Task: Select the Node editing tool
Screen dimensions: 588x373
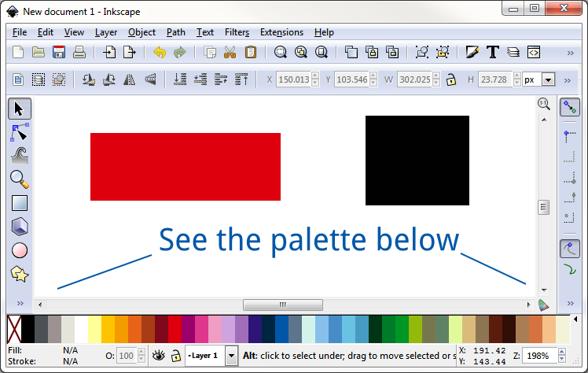Action: 20,132
